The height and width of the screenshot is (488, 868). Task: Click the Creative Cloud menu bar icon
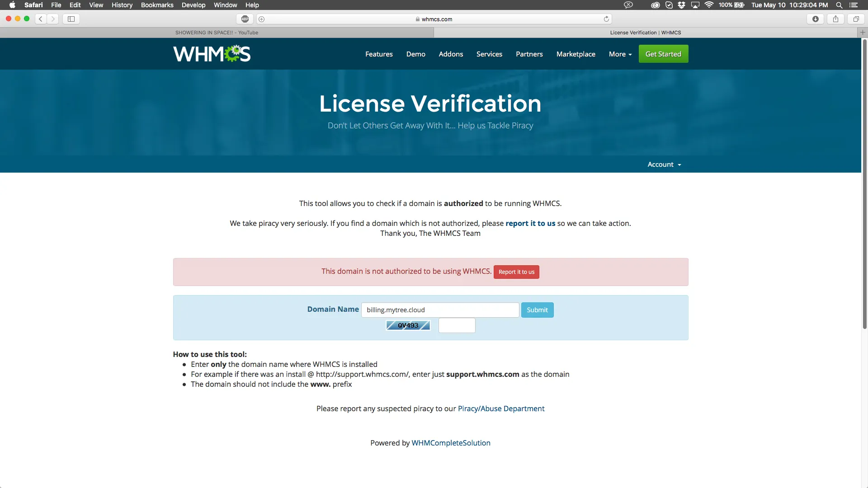tap(656, 5)
